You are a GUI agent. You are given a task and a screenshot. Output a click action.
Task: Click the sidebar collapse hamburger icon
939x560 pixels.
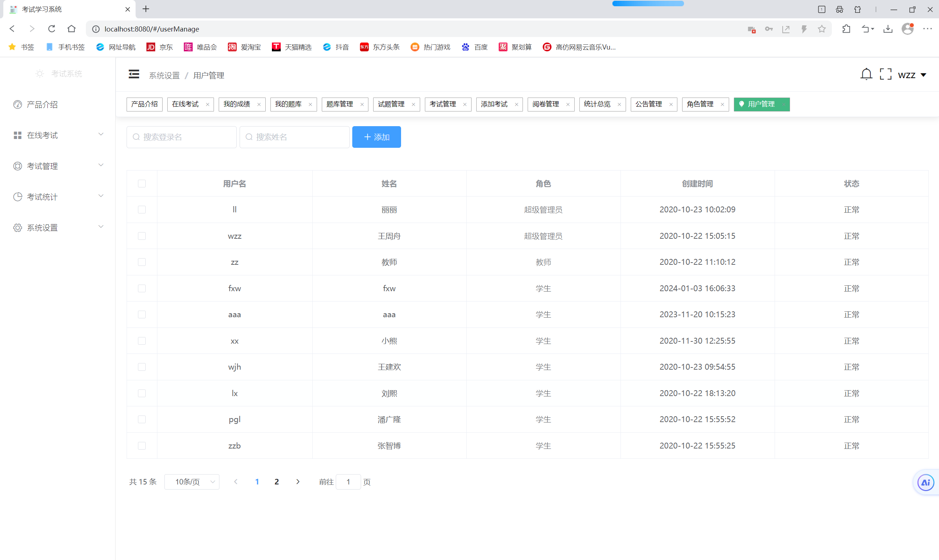[134, 74]
